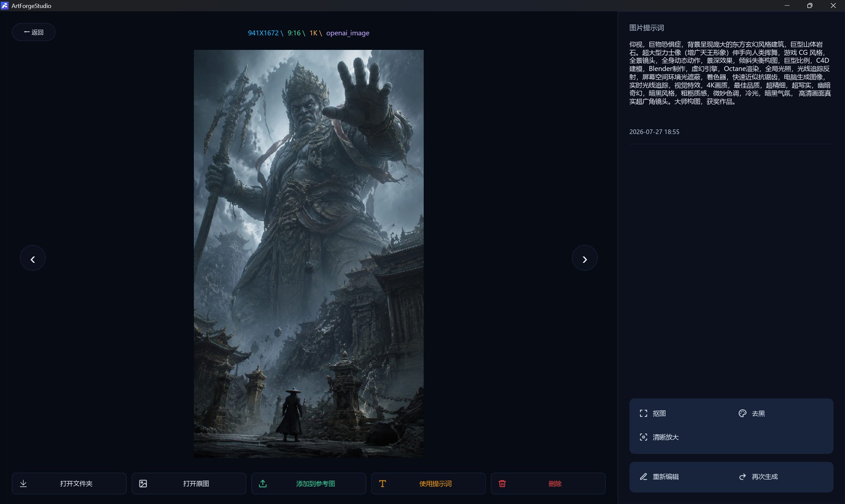Click the red 删除 label
Image resolution: width=845 pixels, height=504 pixels.
coord(555,484)
